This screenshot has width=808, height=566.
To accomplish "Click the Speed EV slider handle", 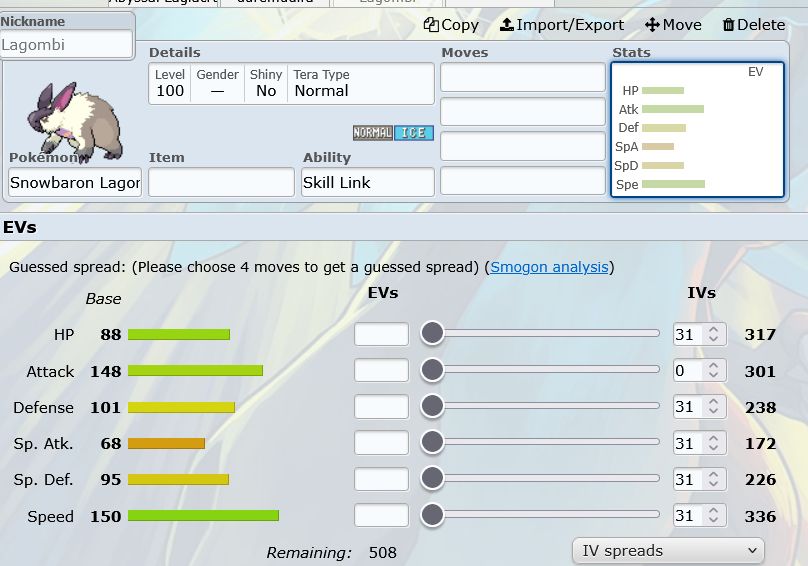I will (432, 514).
